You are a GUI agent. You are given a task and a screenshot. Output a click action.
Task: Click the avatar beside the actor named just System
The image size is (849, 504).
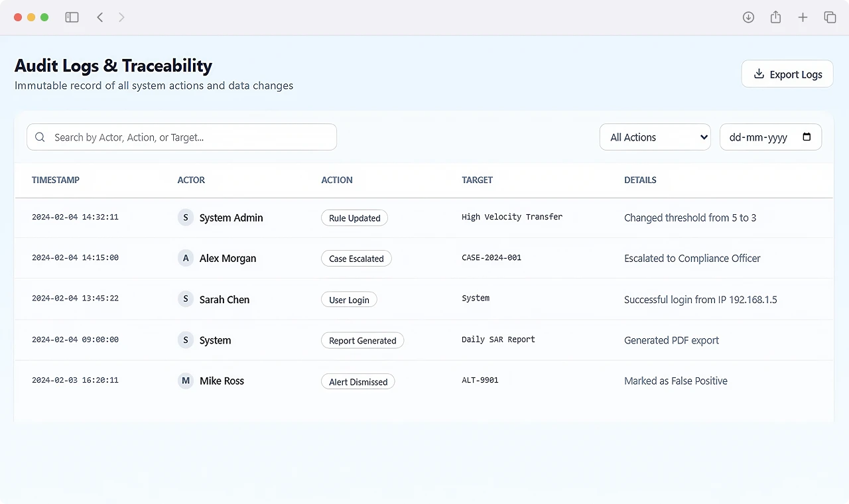tap(186, 340)
